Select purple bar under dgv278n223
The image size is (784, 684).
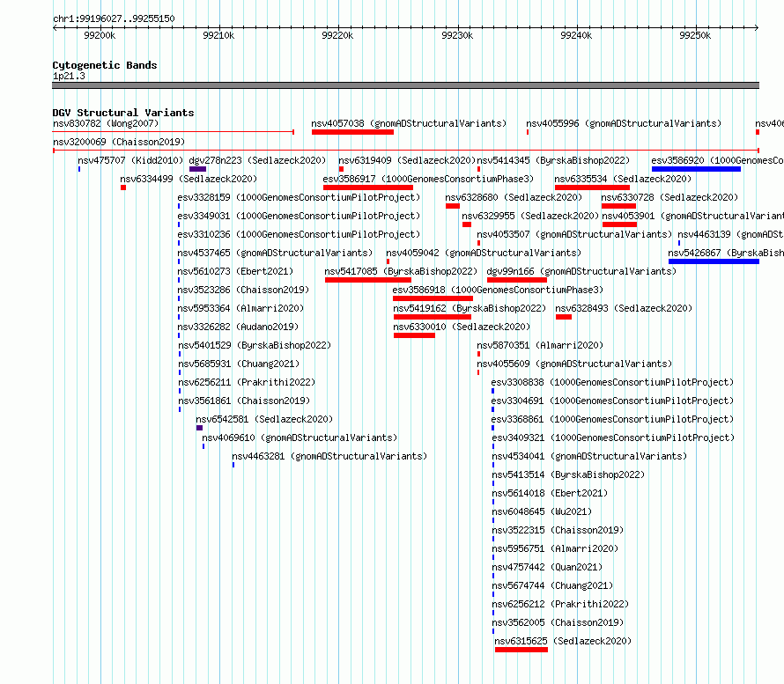coord(197,169)
